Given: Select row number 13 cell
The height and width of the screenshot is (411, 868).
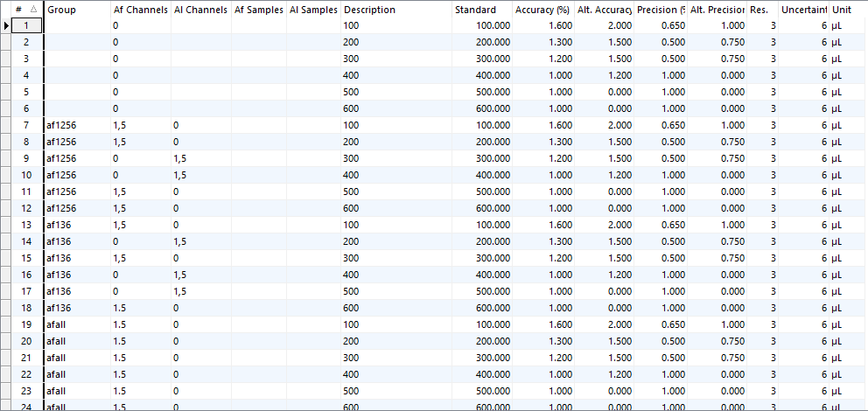Looking at the screenshot, I should 27,225.
